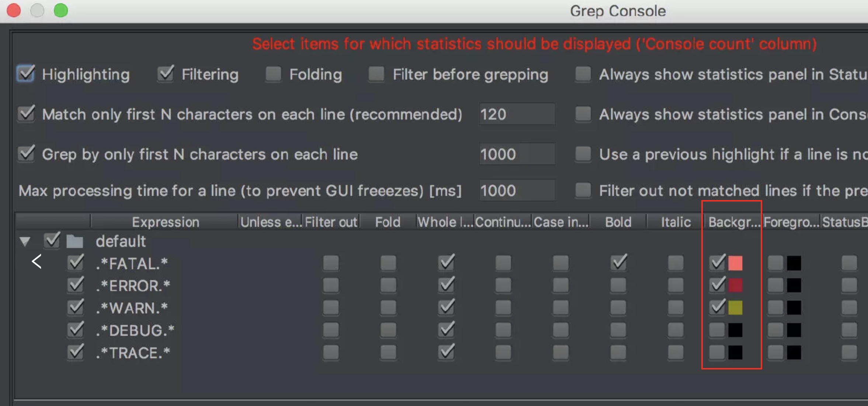
Task: Pick the WARN olive background color swatch
Action: (735, 308)
